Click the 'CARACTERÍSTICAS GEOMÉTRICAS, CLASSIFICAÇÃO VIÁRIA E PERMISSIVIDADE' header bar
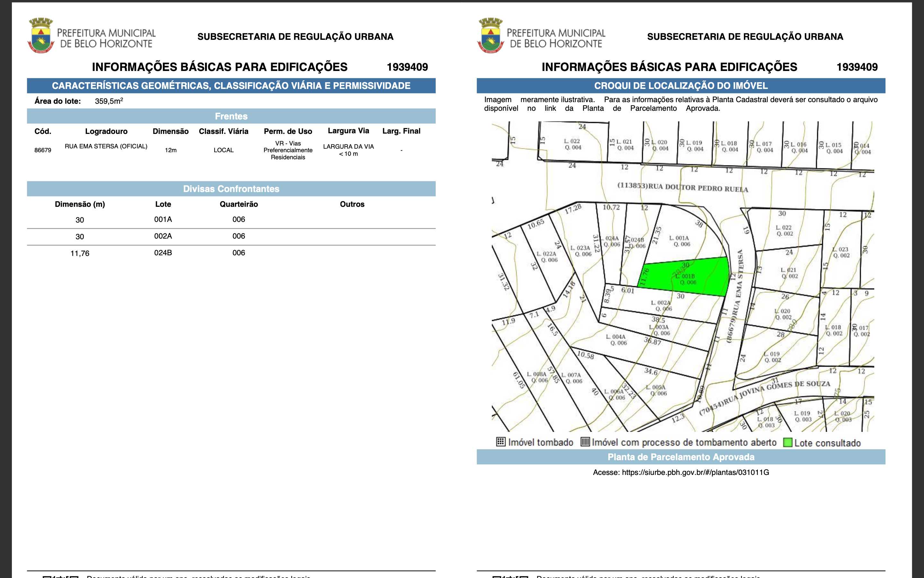924x578 pixels. click(231, 86)
